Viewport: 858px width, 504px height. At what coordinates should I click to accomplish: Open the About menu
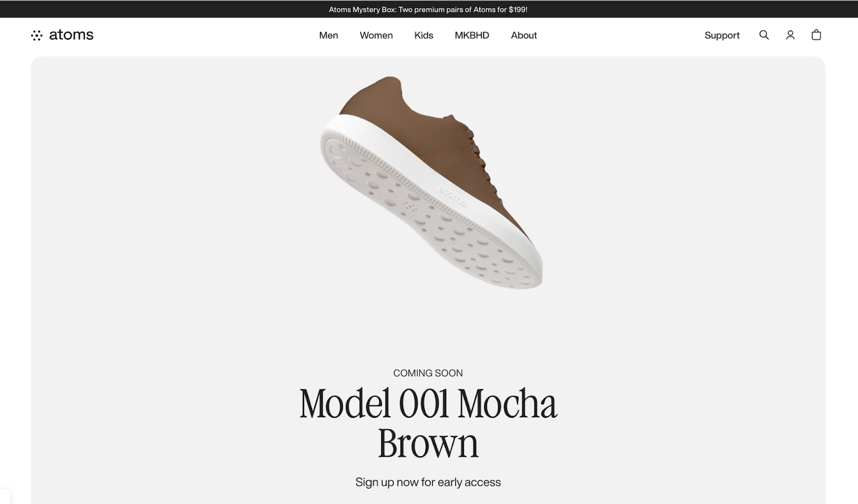coord(524,35)
